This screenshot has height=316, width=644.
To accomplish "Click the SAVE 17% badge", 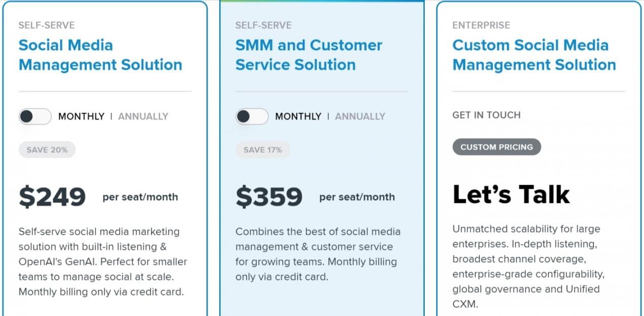I will [263, 150].
